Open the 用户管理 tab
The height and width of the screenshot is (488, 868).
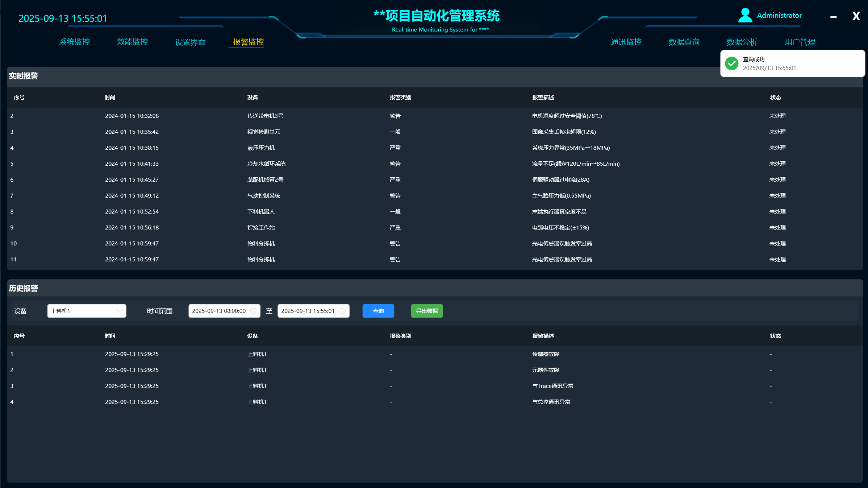tap(800, 42)
